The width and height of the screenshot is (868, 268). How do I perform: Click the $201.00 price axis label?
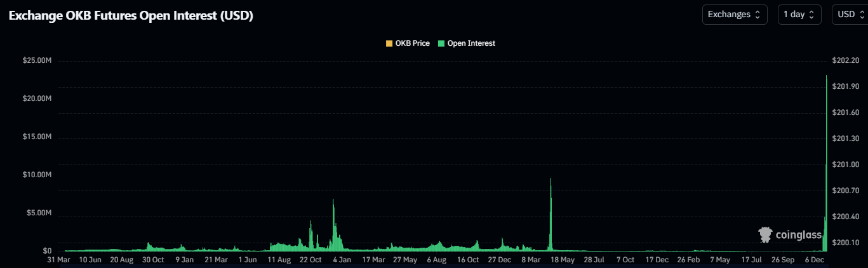pos(845,164)
